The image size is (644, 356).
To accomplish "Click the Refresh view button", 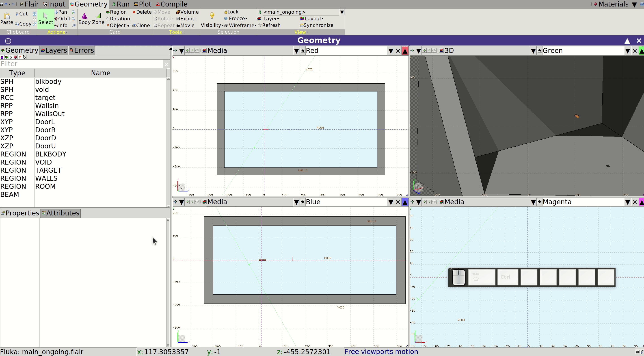I will [x=269, y=25].
